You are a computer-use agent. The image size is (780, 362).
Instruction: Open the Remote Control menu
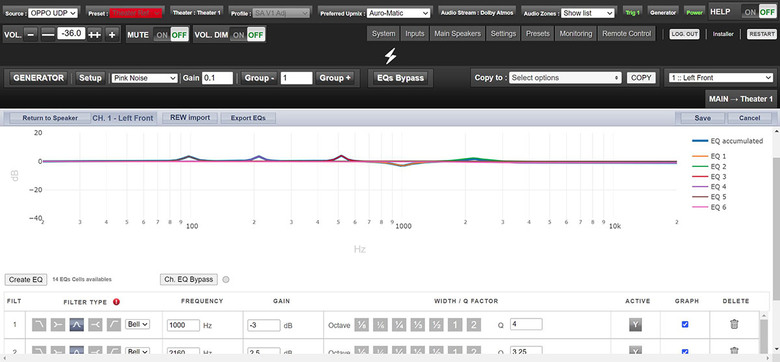coord(626,34)
